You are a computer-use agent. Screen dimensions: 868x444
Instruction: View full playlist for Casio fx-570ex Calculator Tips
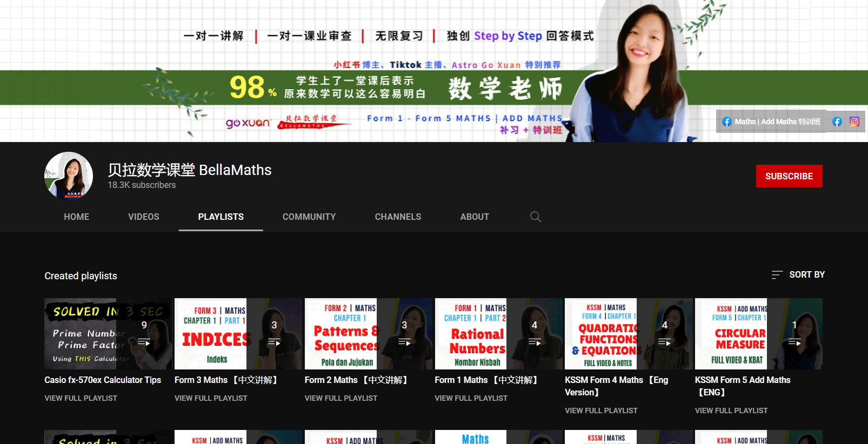point(81,398)
